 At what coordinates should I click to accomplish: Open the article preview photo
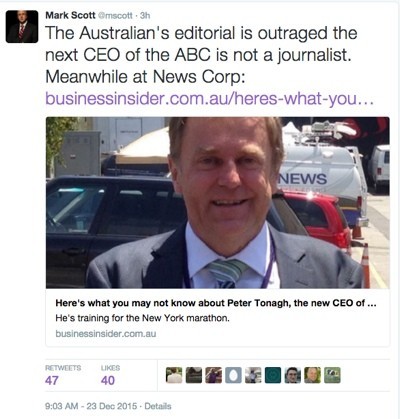coord(218,202)
